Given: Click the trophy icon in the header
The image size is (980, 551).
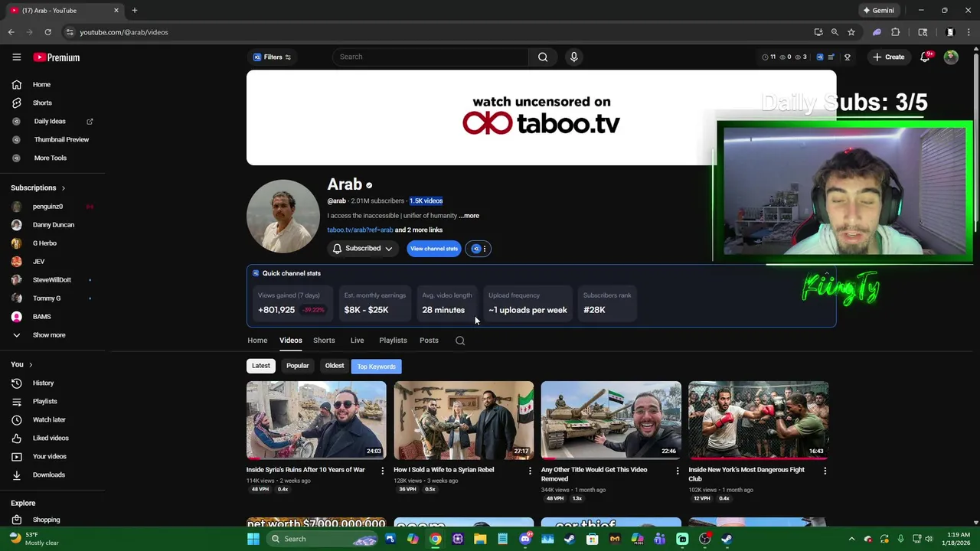Looking at the screenshot, I should point(848,57).
